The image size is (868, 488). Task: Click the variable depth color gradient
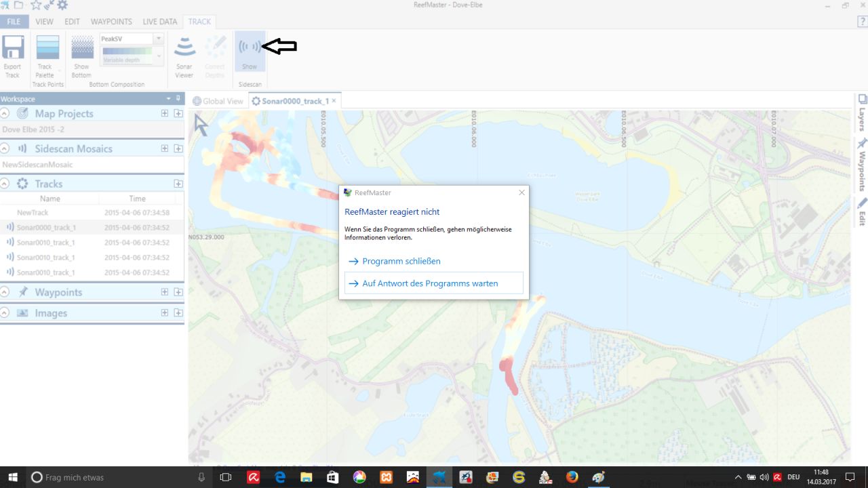tap(127, 51)
